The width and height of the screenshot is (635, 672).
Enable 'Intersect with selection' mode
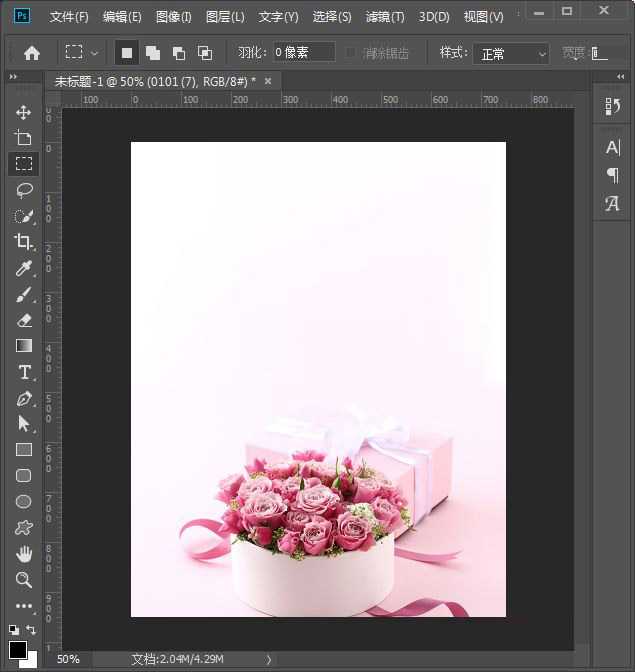click(x=205, y=53)
